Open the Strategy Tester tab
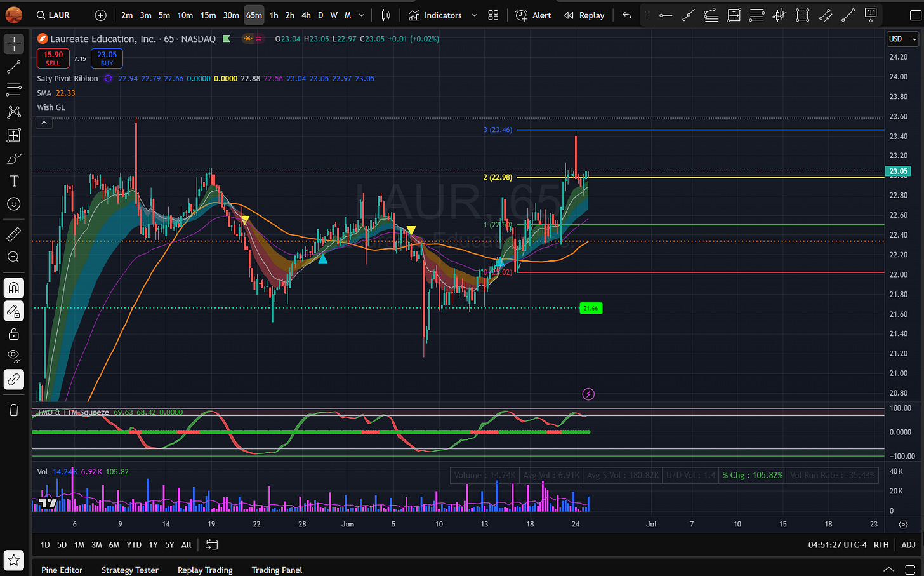The width and height of the screenshot is (924, 576). click(130, 570)
